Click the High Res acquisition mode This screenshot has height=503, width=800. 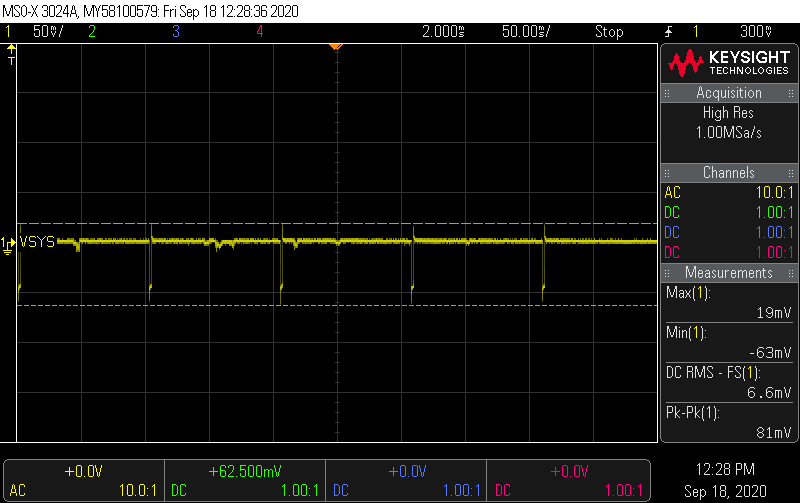(728, 113)
